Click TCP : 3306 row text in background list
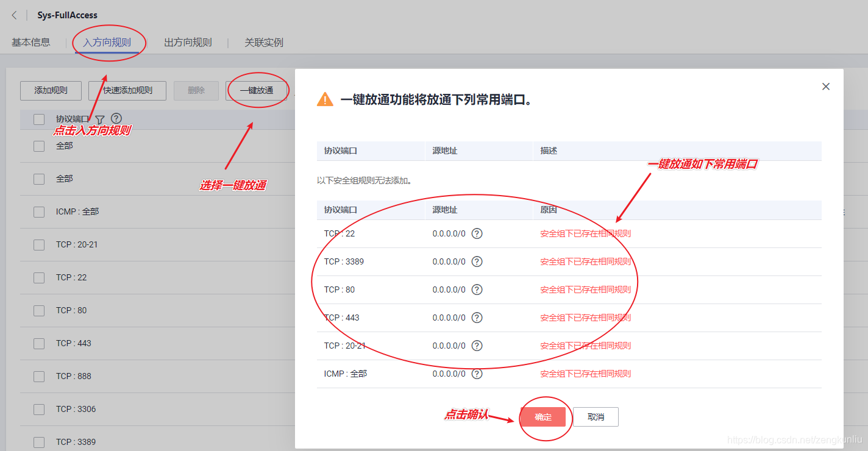 pyautogui.click(x=76, y=409)
